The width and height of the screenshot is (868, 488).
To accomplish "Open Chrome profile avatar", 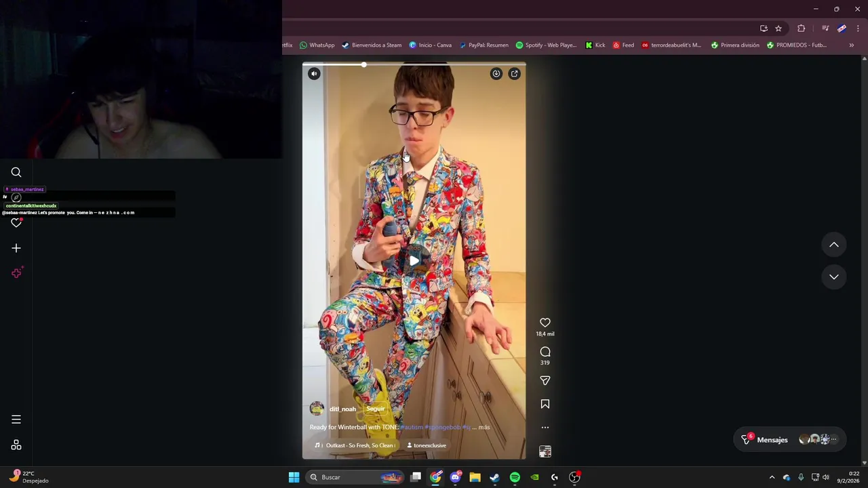I will click(x=842, y=28).
